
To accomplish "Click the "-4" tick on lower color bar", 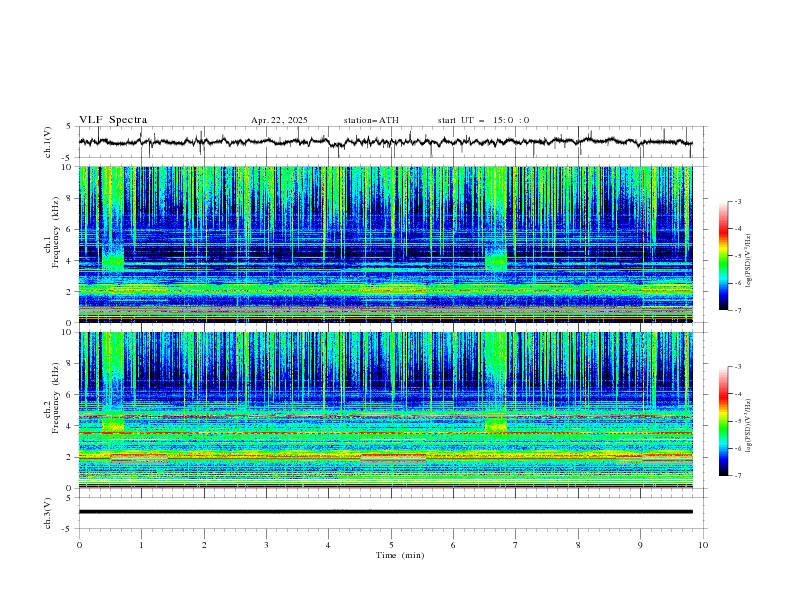I will pos(738,394).
